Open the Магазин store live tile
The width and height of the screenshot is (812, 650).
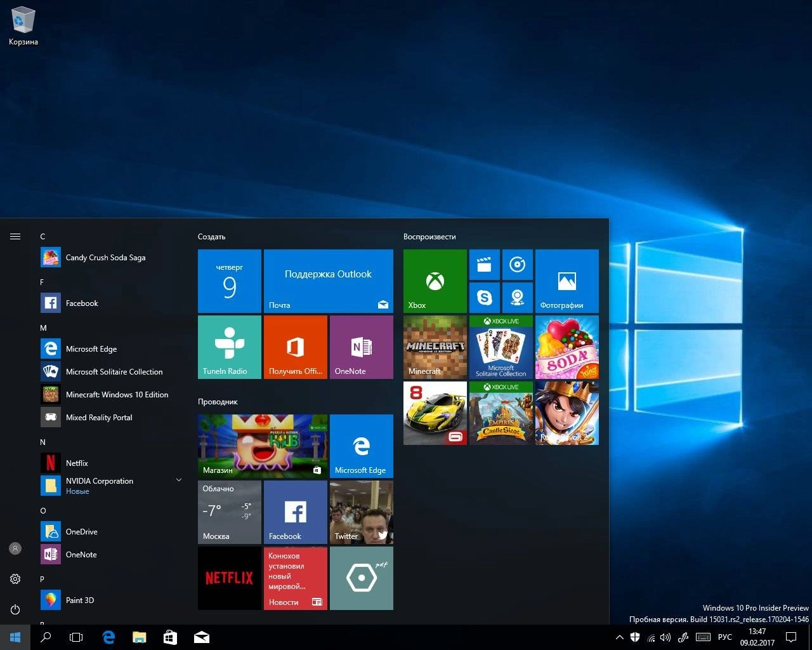coord(263,446)
